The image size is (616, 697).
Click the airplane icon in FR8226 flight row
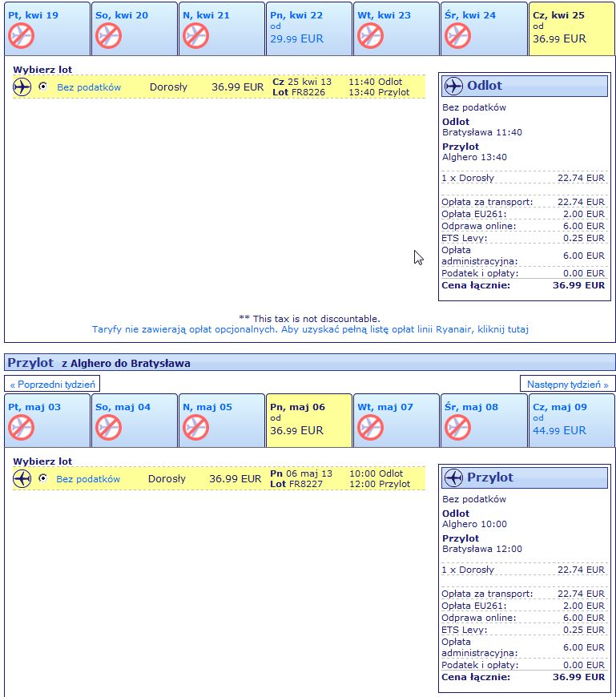[x=22, y=87]
